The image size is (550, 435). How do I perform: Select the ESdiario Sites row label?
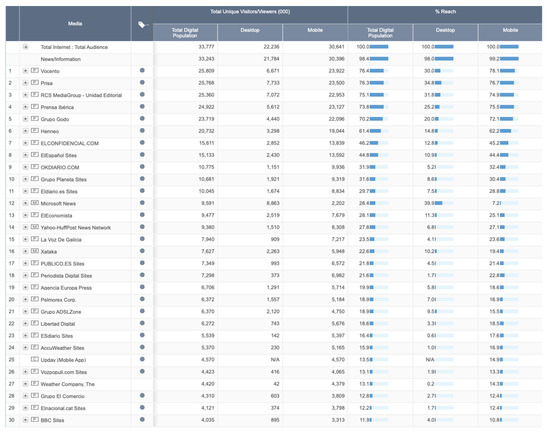coord(57,336)
